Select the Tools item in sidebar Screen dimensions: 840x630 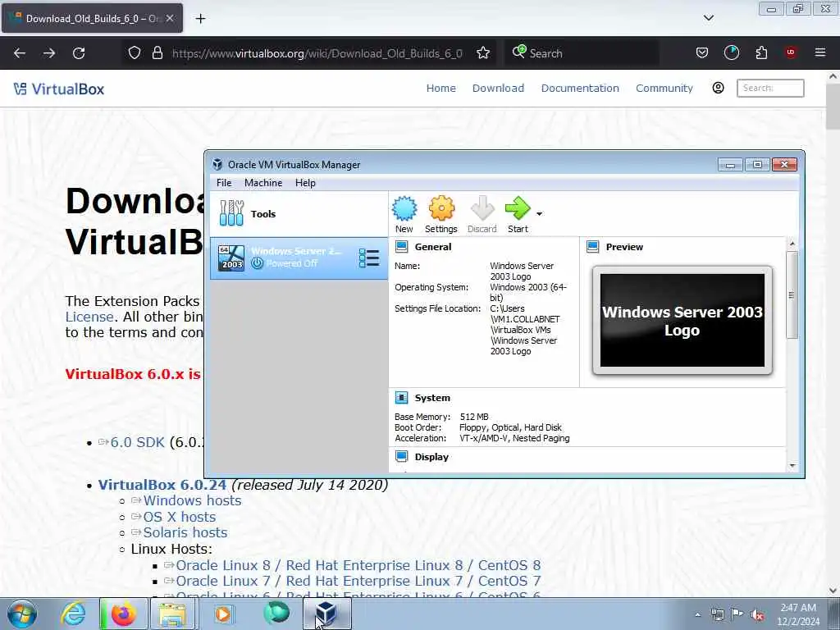299,214
